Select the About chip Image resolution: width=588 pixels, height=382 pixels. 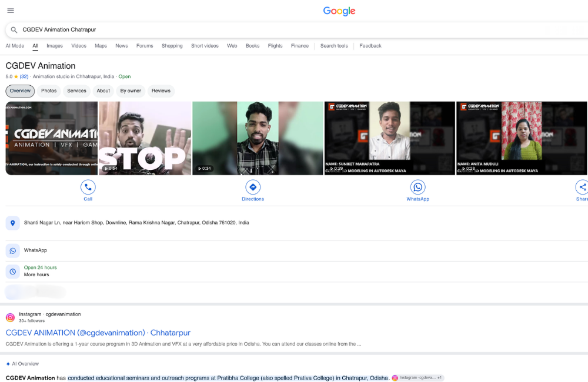pyautogui.click(x=103, y=91)
